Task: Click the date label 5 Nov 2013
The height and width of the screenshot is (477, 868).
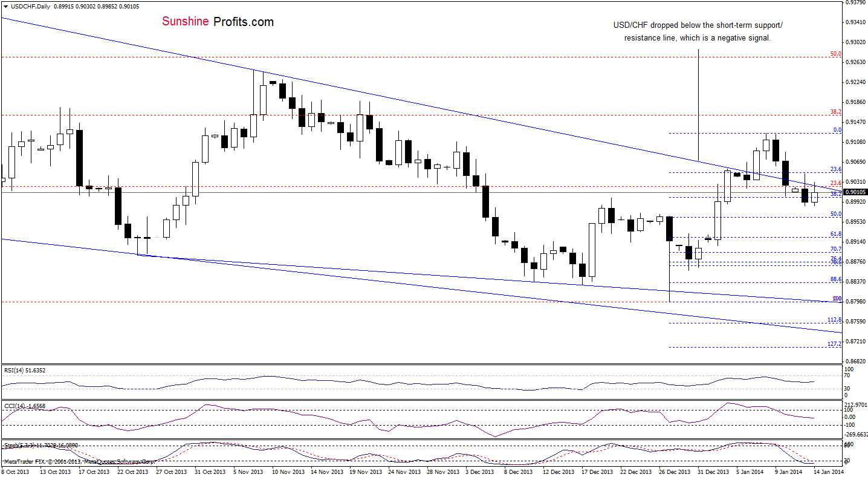Action: (x=247, y=472)
